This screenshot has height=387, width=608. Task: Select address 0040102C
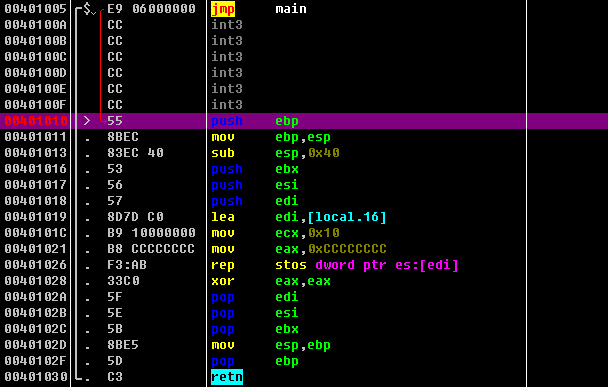pos(36,328)
